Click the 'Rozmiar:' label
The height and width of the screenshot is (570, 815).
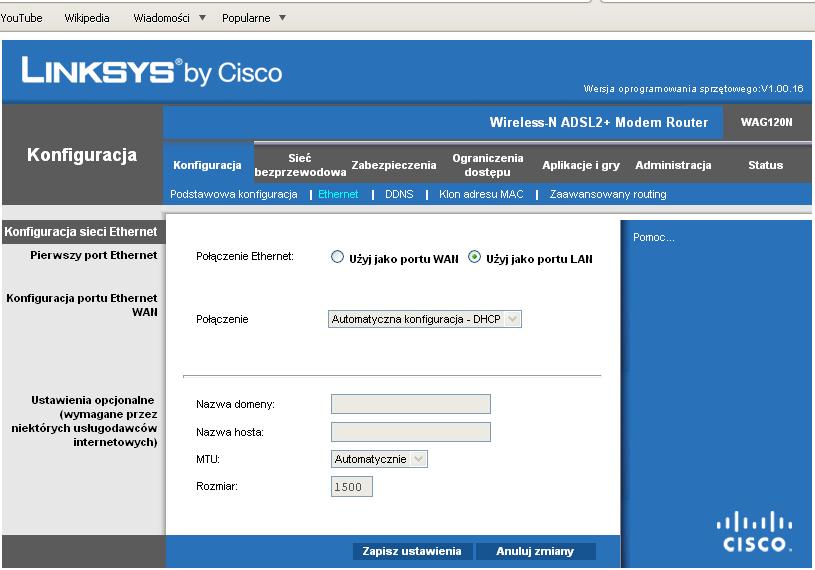[217, 486]
